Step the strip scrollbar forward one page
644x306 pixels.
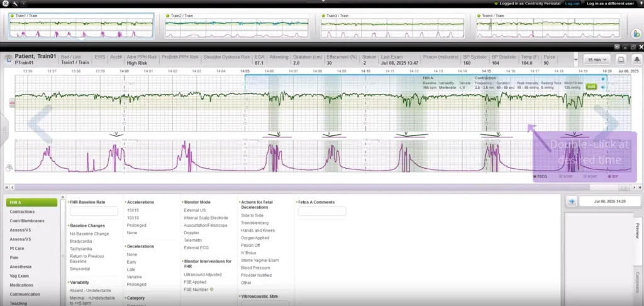pyautogui.click(x=634, y=187)
